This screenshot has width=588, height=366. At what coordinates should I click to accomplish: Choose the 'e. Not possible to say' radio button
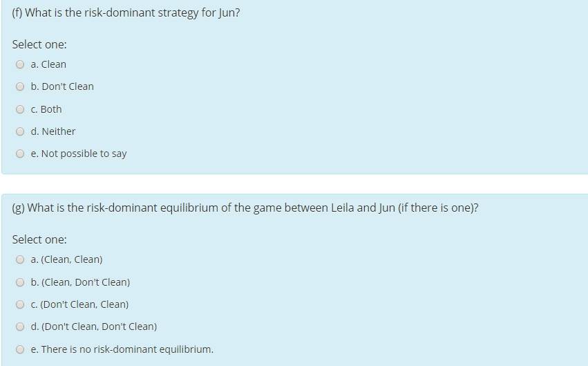(20, 154)
